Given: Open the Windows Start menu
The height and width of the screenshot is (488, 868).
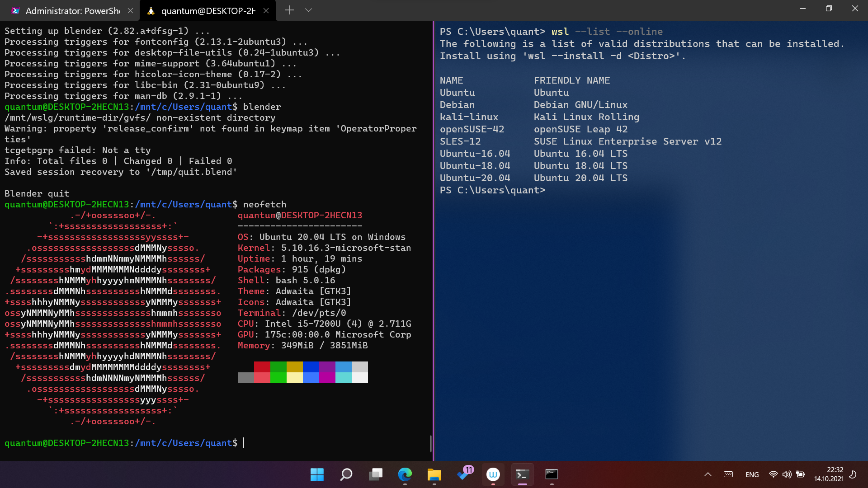Looking at the screenshot, I should (x=317, y=474).
